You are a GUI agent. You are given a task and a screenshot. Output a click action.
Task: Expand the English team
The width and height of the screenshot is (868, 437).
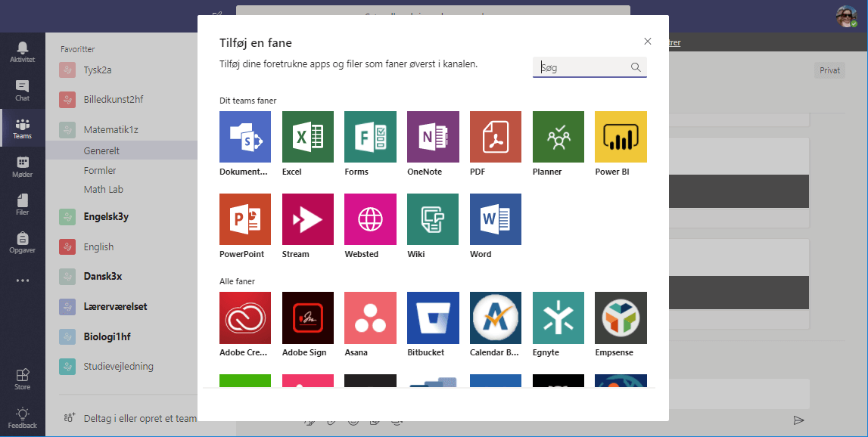pyautogui.click(x=98, y=246)
